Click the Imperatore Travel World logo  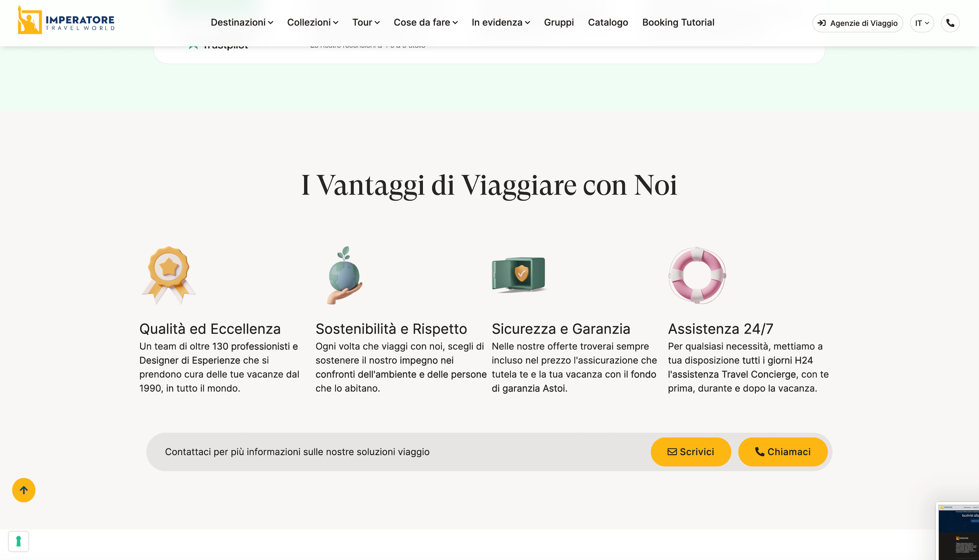click(x=66, y=21)
